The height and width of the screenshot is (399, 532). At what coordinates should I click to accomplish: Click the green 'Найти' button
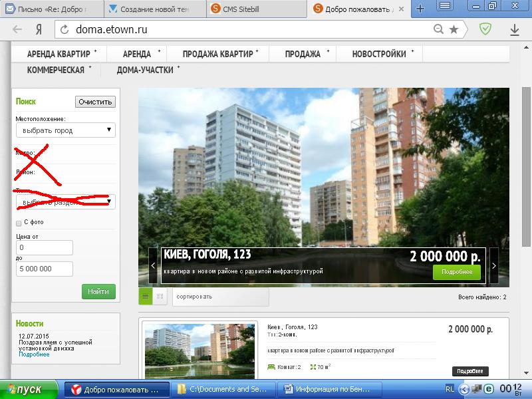click(98, 291)
